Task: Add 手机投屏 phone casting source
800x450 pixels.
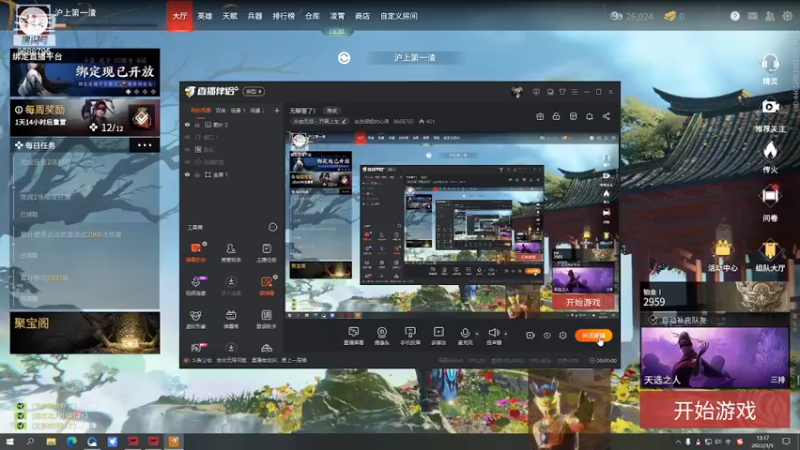Action: point(410,336)
